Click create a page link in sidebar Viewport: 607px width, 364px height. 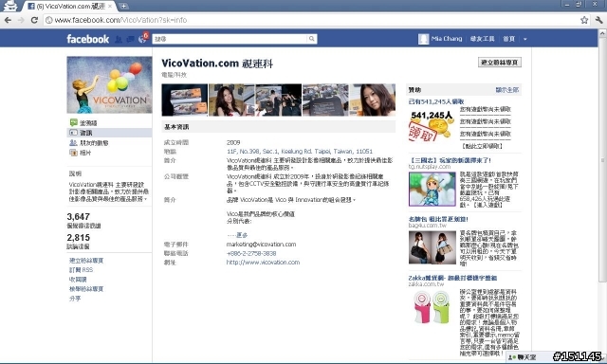[x=86, y=261]
